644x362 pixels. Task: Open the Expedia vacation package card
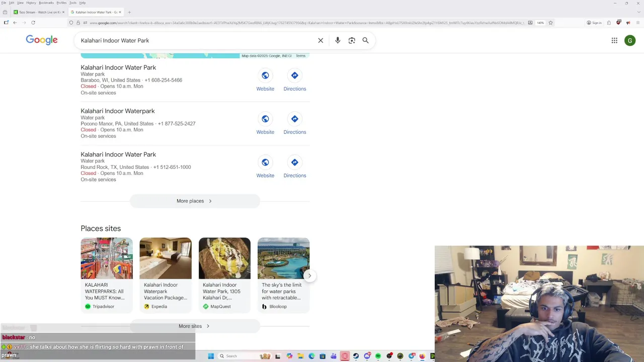pos(166,275)
